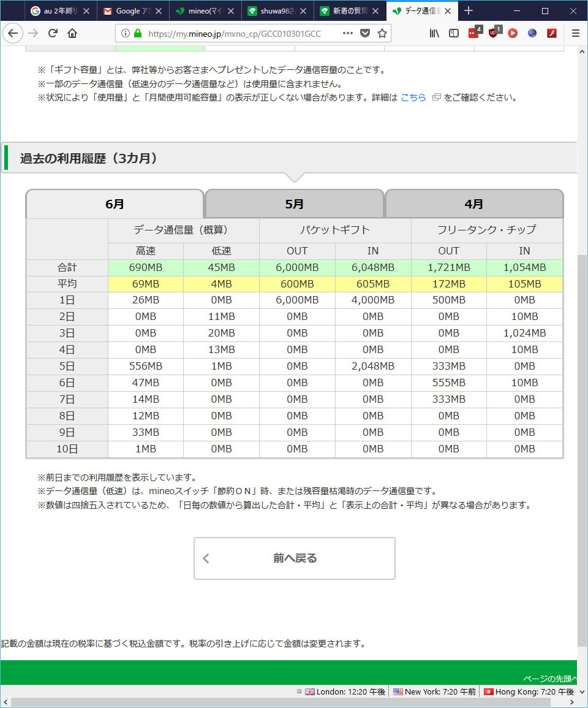
Task: Click the フリータンク・チップ column header
Action: pyautogui.click(x=486, y=230)
